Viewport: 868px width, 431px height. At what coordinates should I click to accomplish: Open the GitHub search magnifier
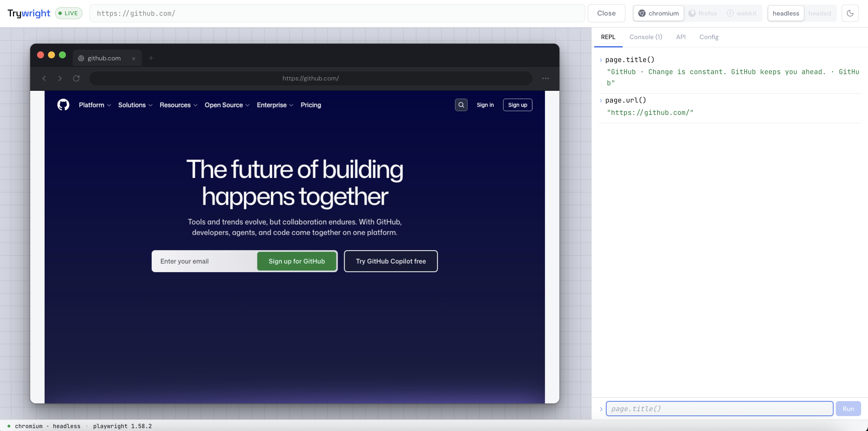click(461, 105)
